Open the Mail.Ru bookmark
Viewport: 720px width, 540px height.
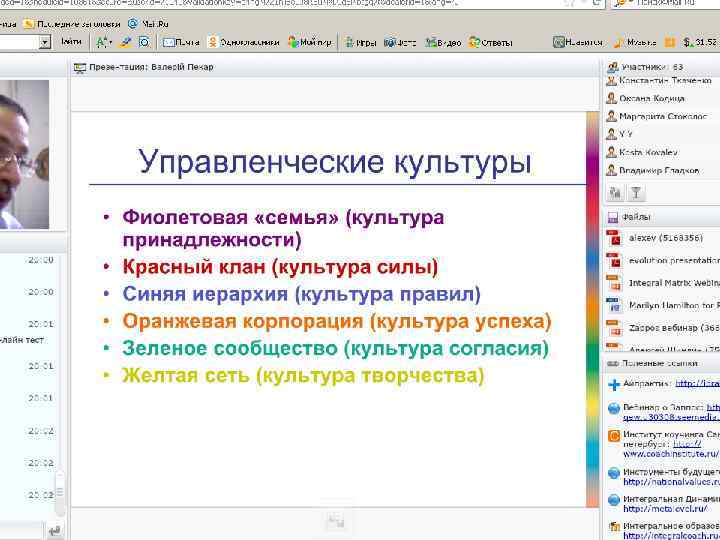pos(148,24)
